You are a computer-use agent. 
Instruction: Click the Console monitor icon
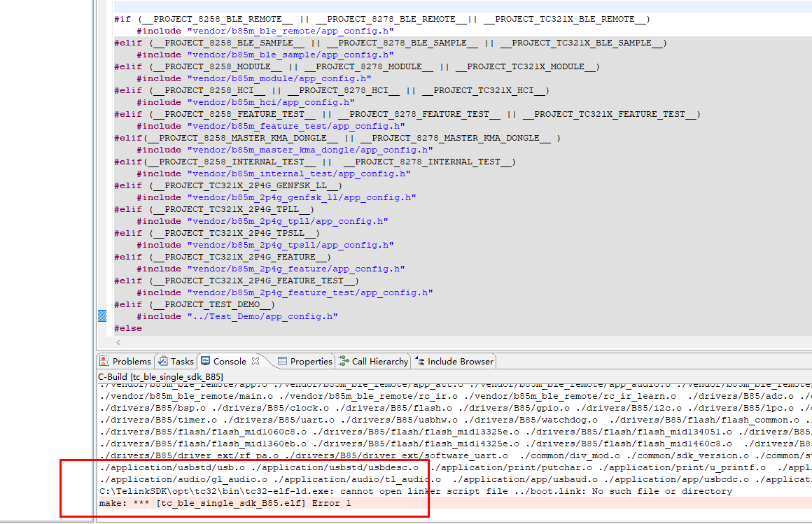(206, 361)
